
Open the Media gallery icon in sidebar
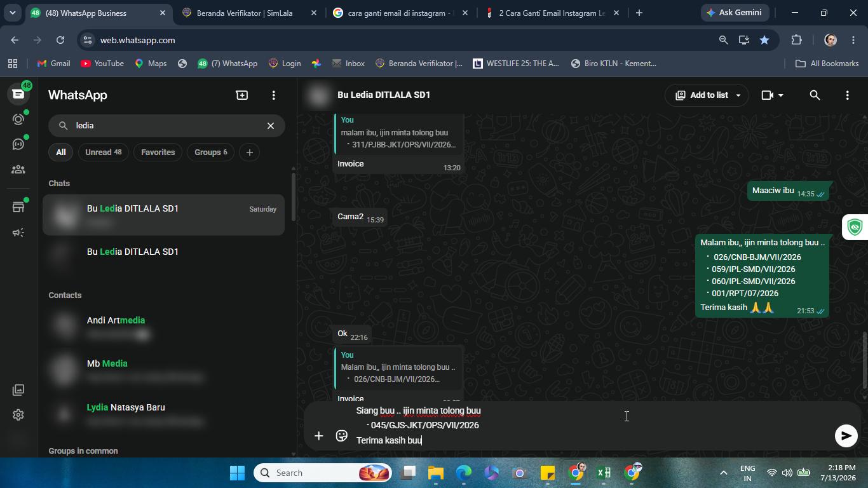[18, 390]
